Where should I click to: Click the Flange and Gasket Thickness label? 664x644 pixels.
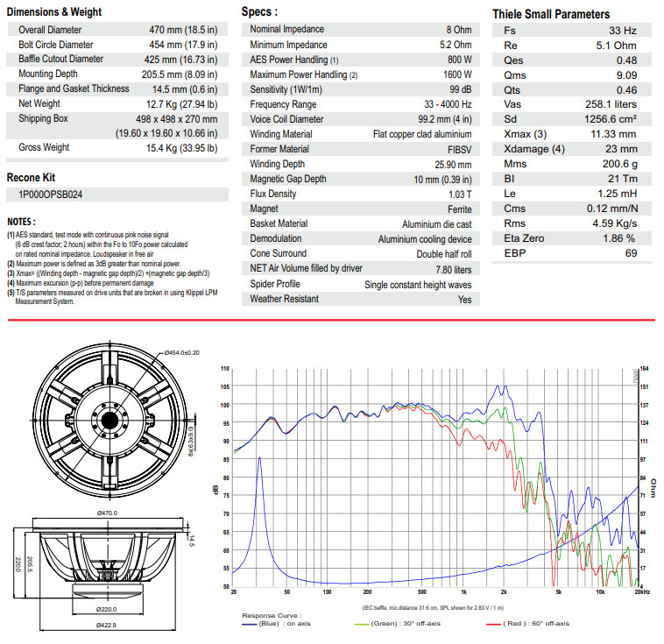tap(74, 88)
